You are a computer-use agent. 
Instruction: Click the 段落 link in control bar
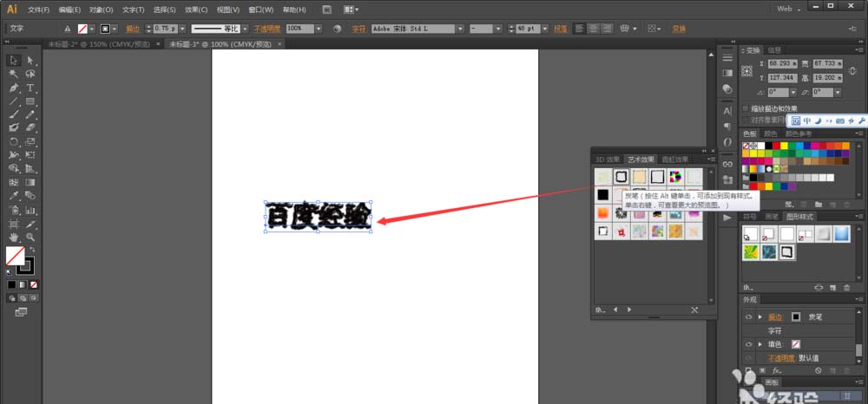[561, 29]
